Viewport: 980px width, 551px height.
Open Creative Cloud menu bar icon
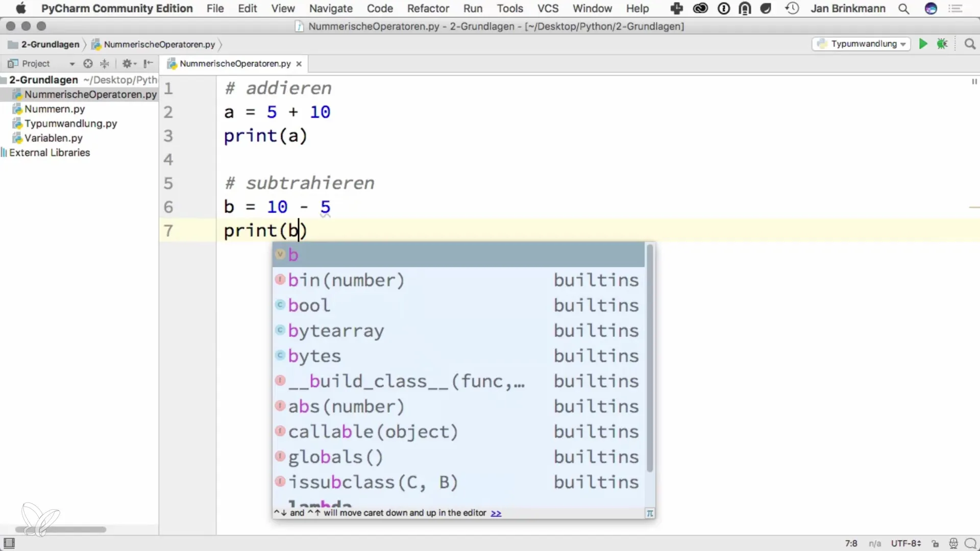pos(700,8)
